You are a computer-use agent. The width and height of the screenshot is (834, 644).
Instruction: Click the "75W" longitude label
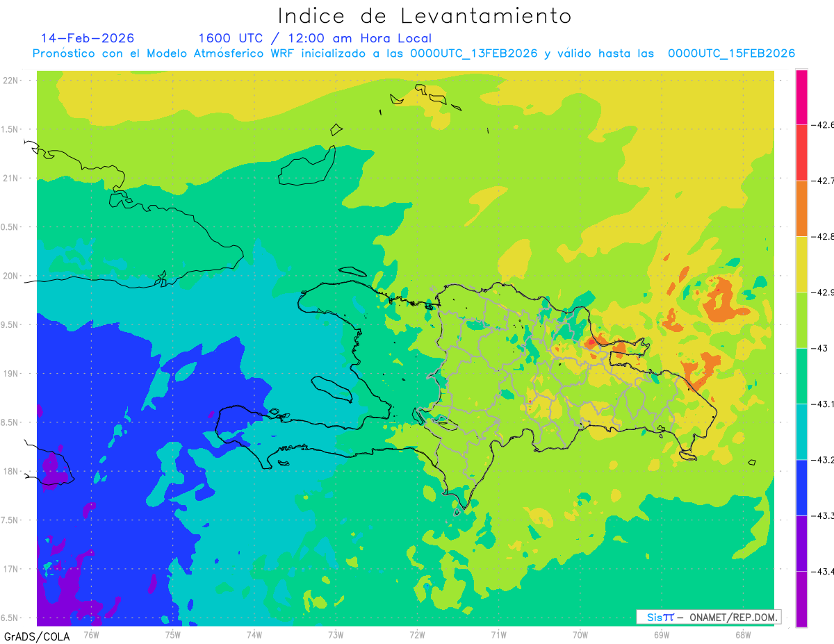172,635
